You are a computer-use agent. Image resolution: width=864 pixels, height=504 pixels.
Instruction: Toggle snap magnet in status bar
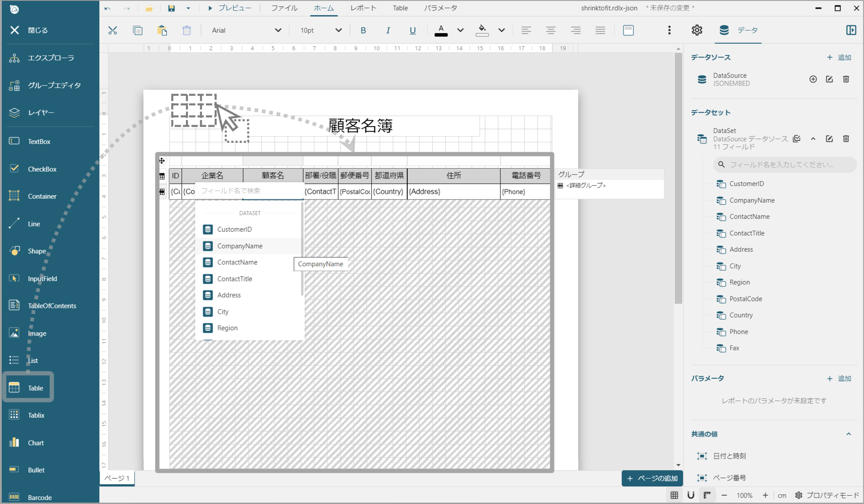click(x=691, y=496)
